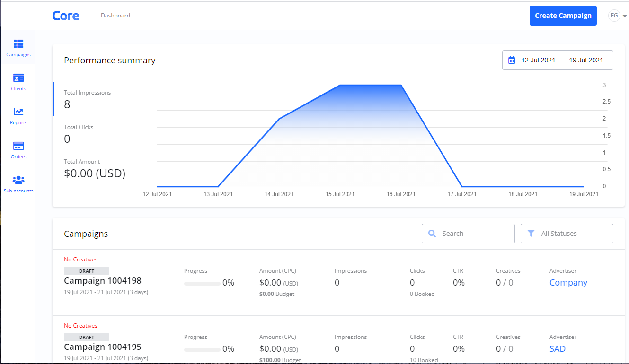Open the SAD advertiser link

(558, 349)
